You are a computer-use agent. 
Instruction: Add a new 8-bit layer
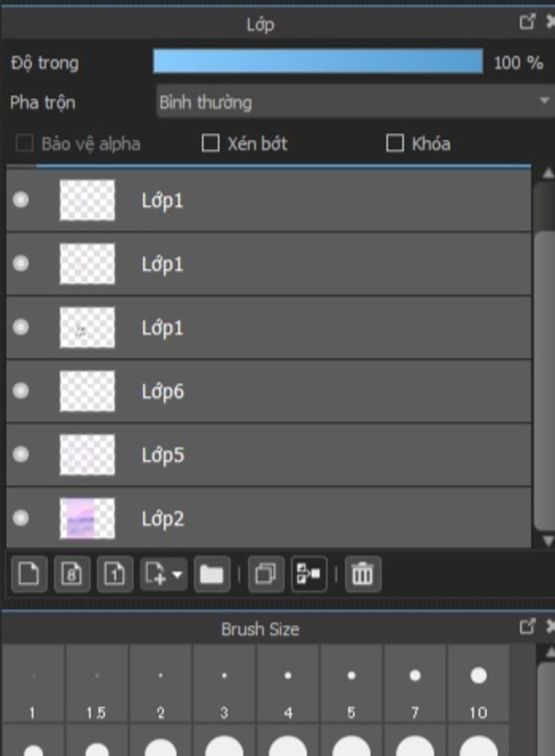click(x=72, y=574)
